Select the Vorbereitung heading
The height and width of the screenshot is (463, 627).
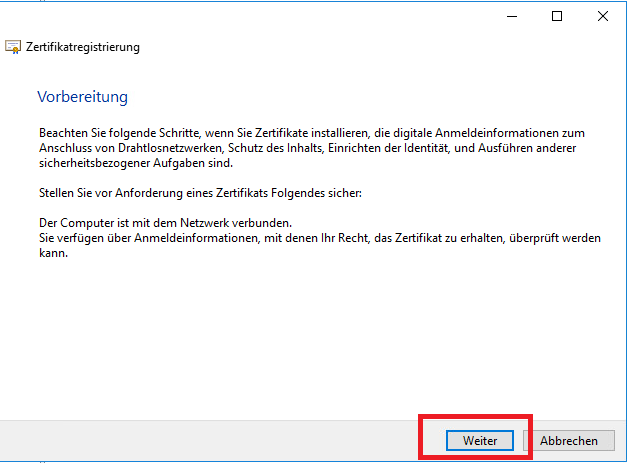pyautogui.click(x=82, y=97)
